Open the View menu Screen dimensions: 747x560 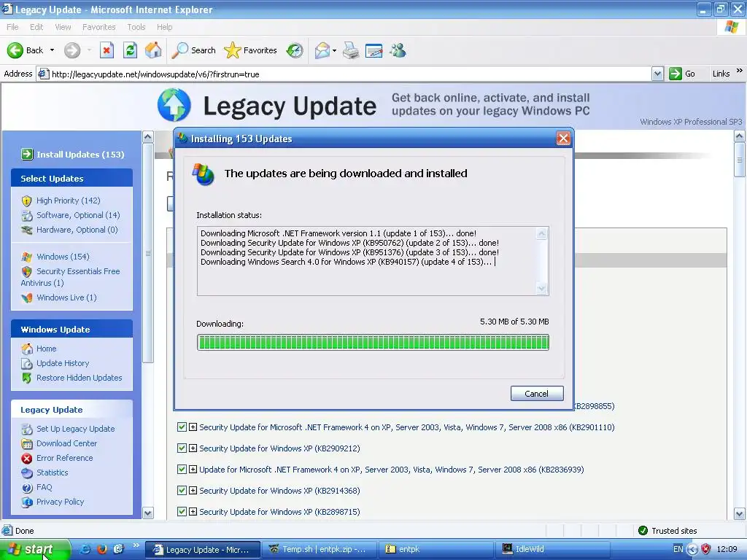point(63,27)
